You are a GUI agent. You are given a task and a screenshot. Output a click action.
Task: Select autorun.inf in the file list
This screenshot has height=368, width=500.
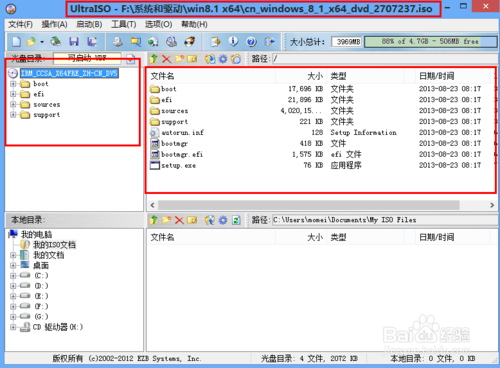tap(182, 133)
